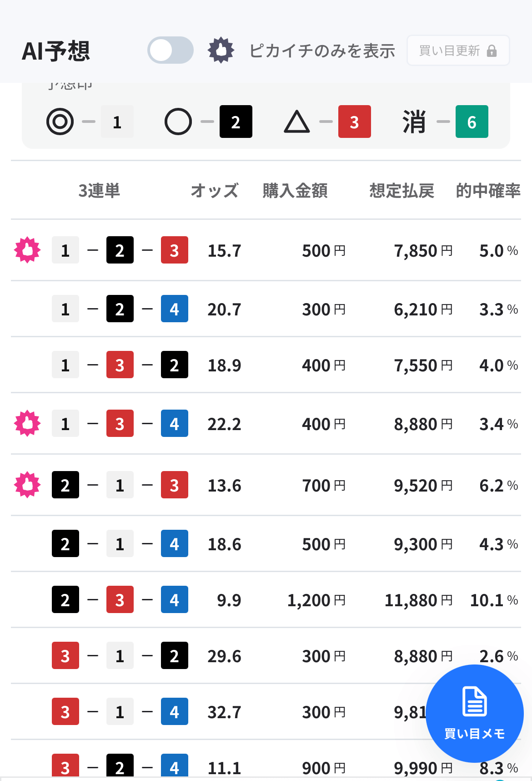
Task: Click the red number 3 badge beside △
Action: click(x=355, y=122)
